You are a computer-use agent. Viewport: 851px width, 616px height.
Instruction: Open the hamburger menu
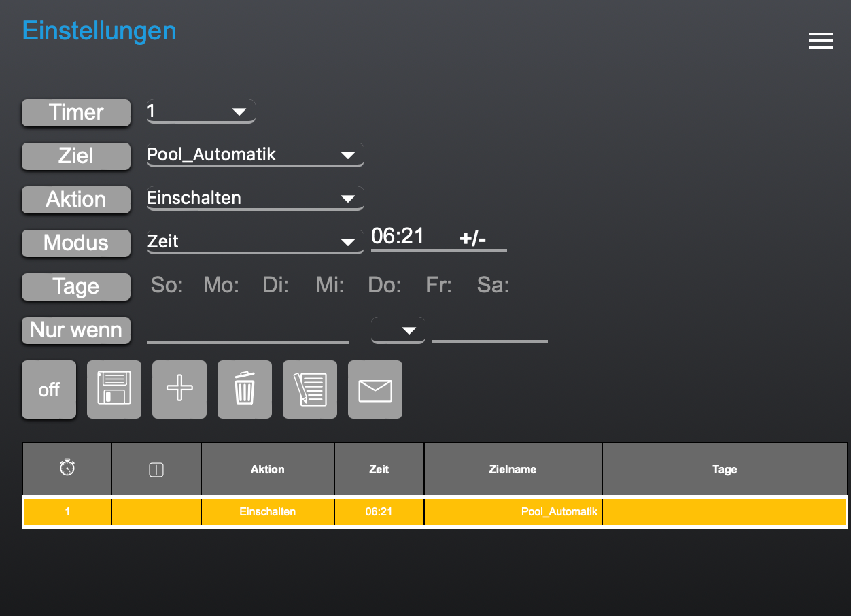[821, 41]
